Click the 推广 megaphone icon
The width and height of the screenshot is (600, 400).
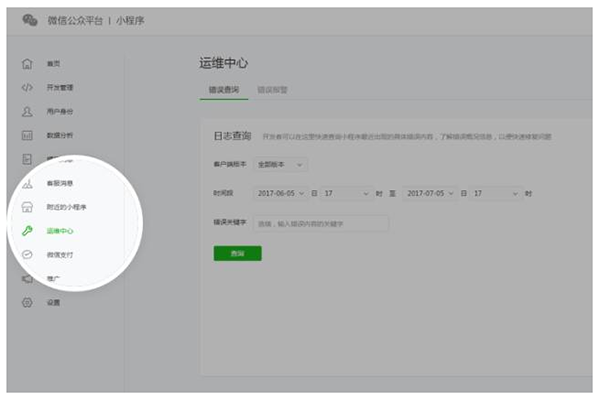point(28,278)
